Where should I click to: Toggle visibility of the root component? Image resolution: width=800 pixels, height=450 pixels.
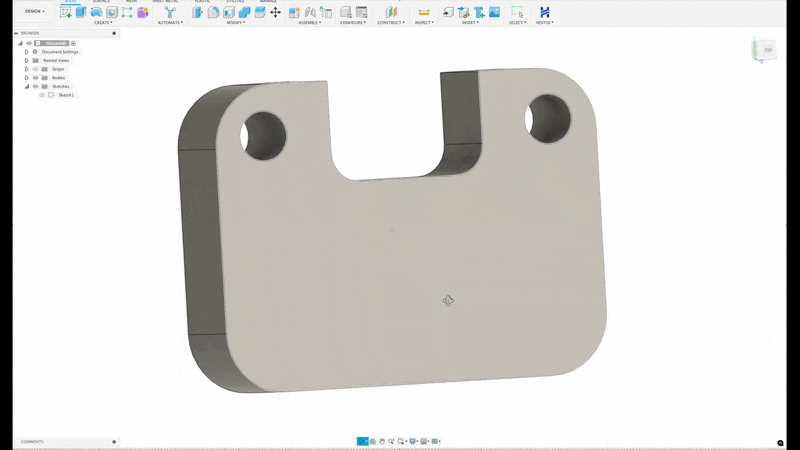29,43
